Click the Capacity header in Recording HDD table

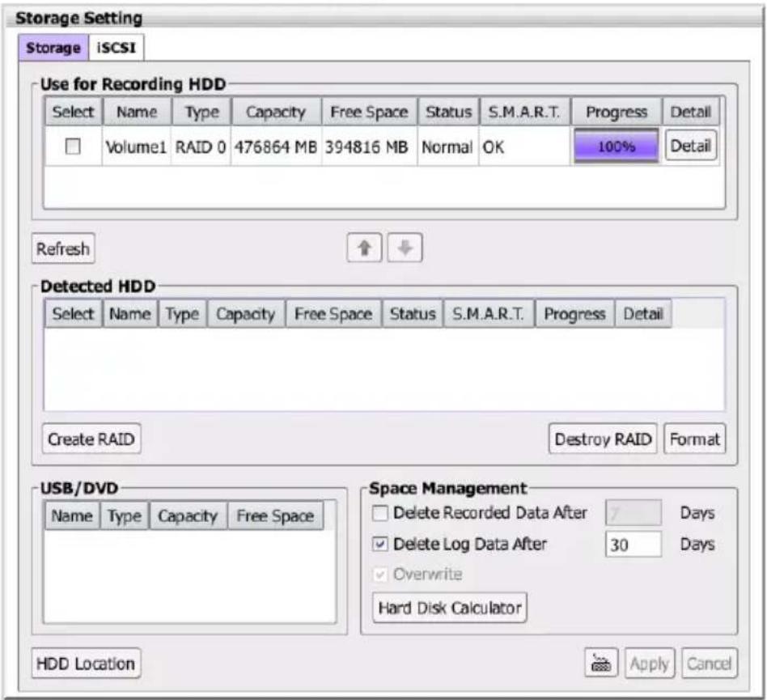(x=277, y=112)
